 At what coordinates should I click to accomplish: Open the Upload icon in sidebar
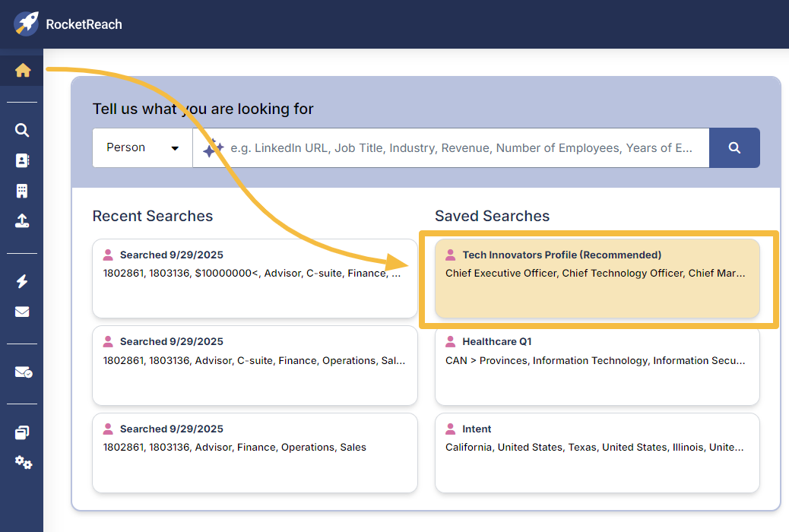22,221
